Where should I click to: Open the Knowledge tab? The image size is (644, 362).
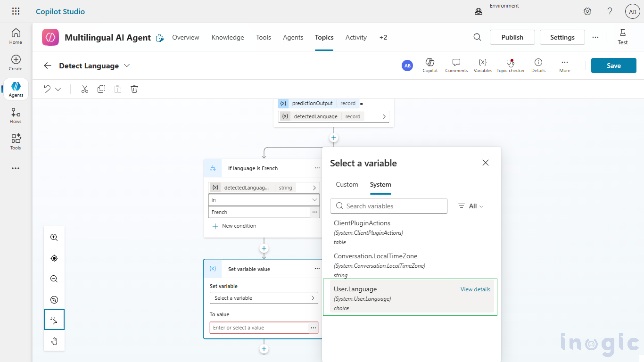pyautogui.click(x=228, y=37)
